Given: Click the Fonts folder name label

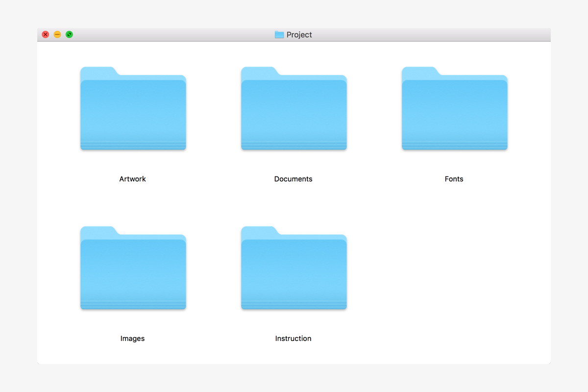Looking at the screenshot, I should click(454, 179).
